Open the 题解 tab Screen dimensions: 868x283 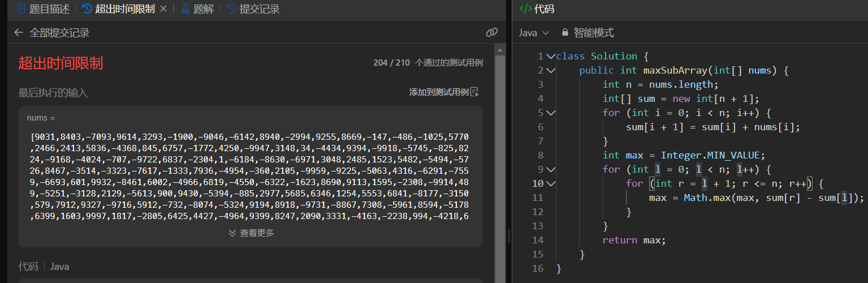[x=197, y=9]
